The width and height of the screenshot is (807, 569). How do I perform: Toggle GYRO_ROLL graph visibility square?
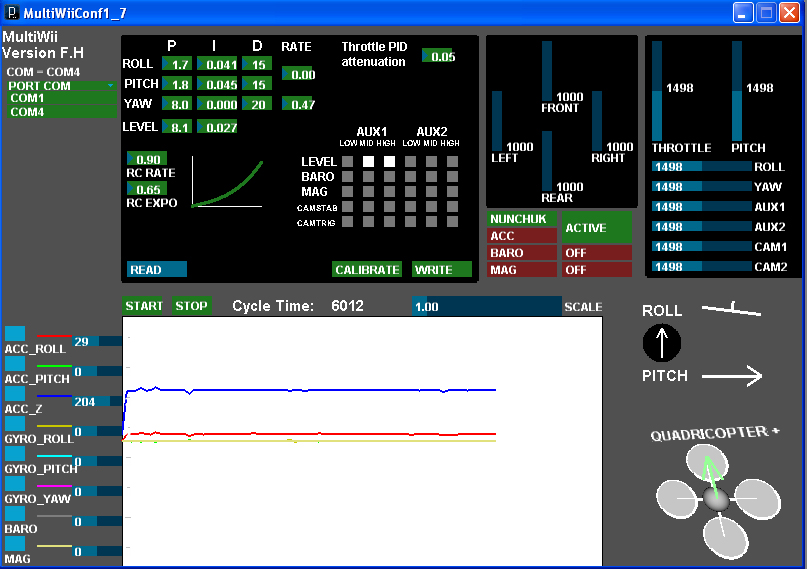click(15, 423)
